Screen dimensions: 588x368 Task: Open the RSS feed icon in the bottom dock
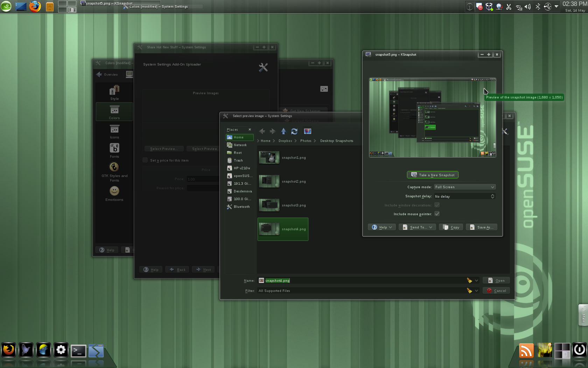[526, 350]
